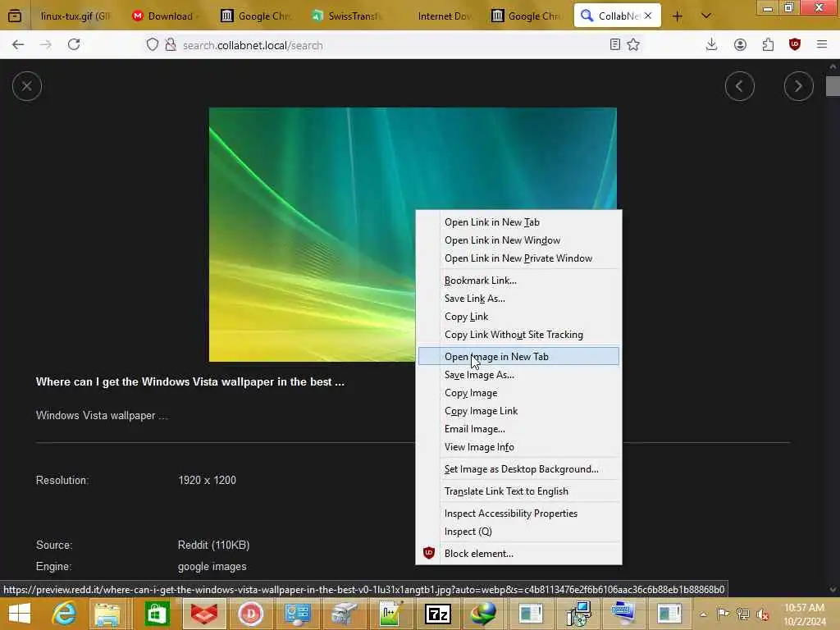Switch to the linux-tux.gif tab
The width and height of the screenshot is (840, 630).
pos(75,16)
